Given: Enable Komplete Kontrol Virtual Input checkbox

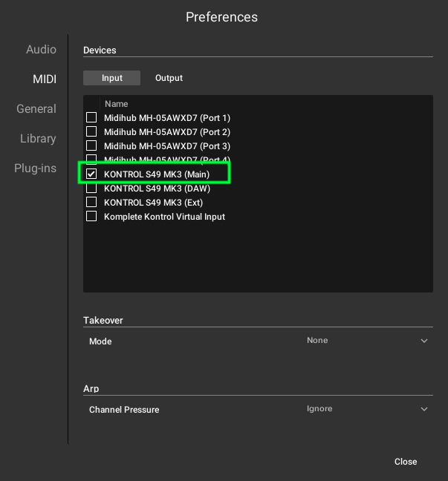Looking at the screenshot, I should coord(91,216).
